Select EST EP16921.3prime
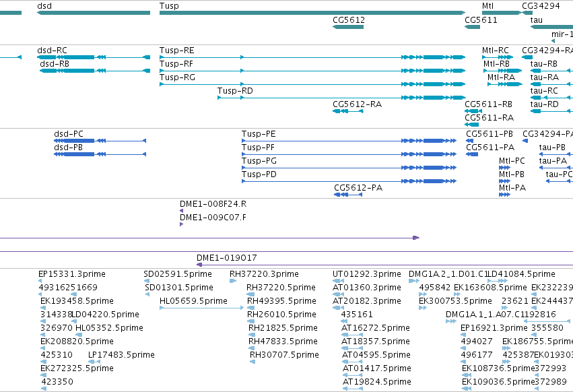 [x=494, y=328]
